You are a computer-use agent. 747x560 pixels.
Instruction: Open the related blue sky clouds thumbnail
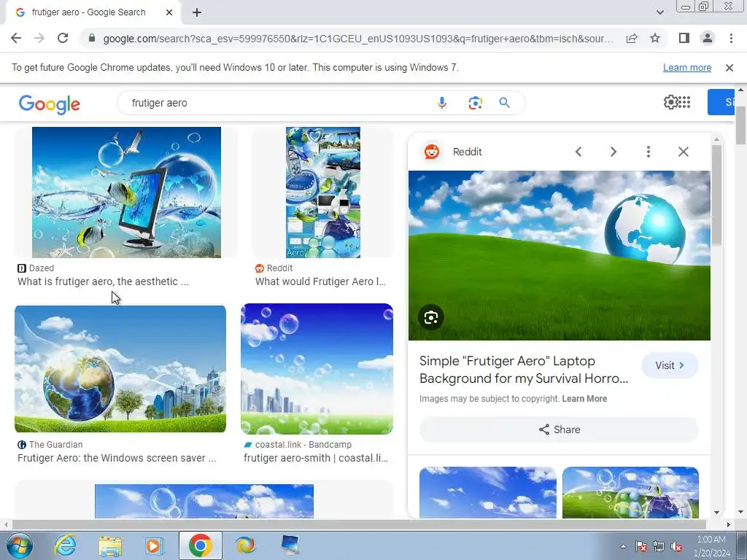pyautogui.click(x=488, y=492)
